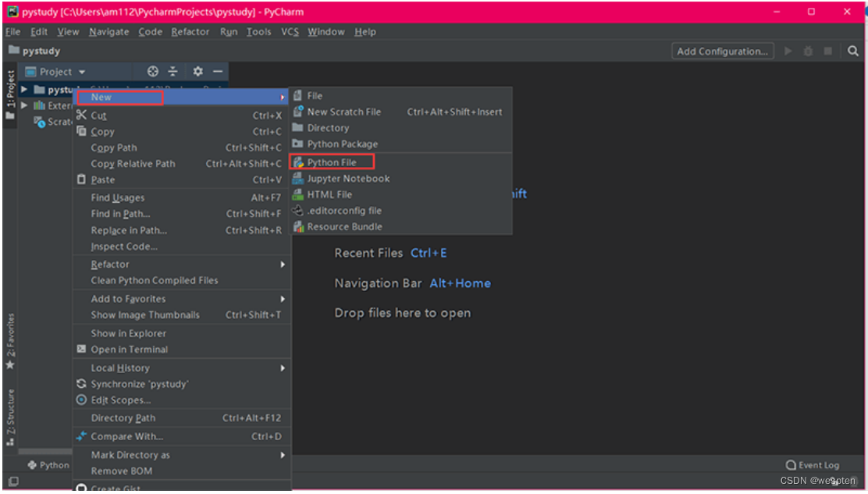Click the Compare With arrows icon
Image resolution: width=868 pixels, height=494 pixels.
click(81, 436)
